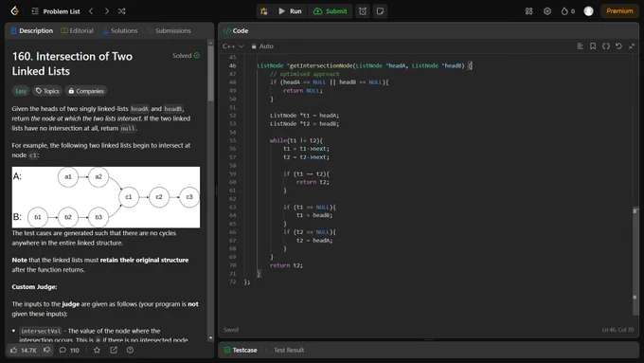Click the curly braces icon in code toolbar
Image resolution: width=644 pixels, height=363 pixels.
tap(606, 46)
